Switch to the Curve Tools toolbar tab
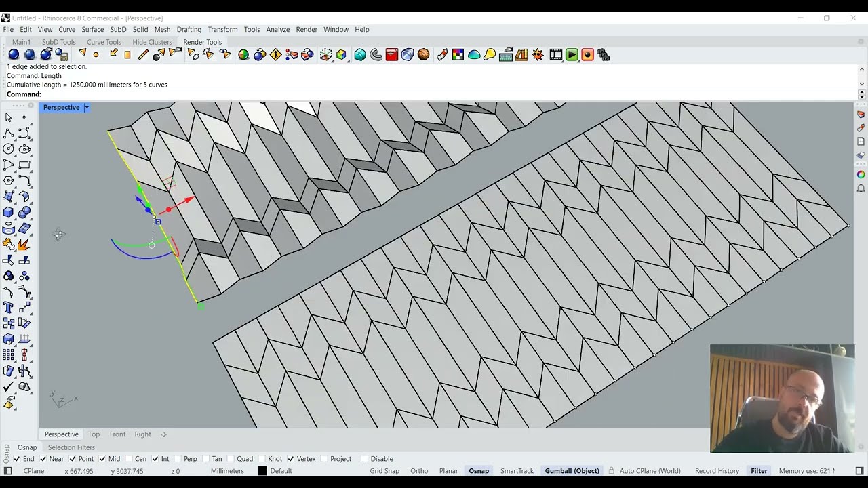The image size is (868, 488). 104,42
